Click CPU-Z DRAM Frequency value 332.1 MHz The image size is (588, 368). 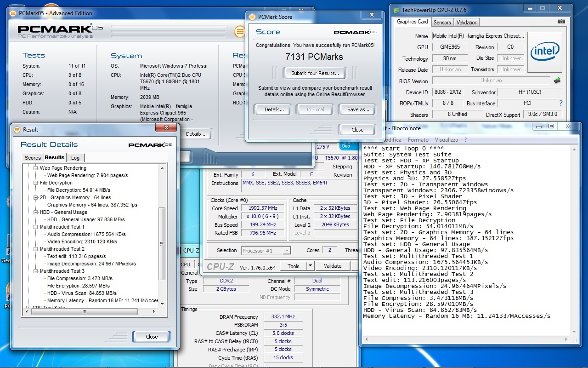click(283, 317)
